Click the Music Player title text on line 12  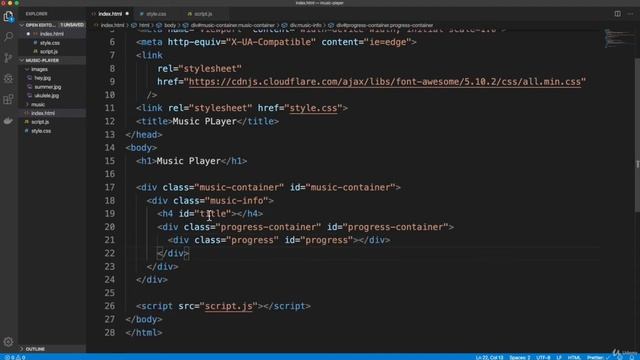click(x=204, y=122)
